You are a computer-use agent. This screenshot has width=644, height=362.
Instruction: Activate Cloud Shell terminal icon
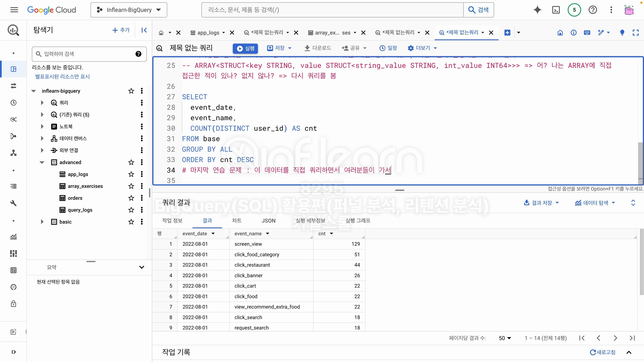(x=556, y=10)
